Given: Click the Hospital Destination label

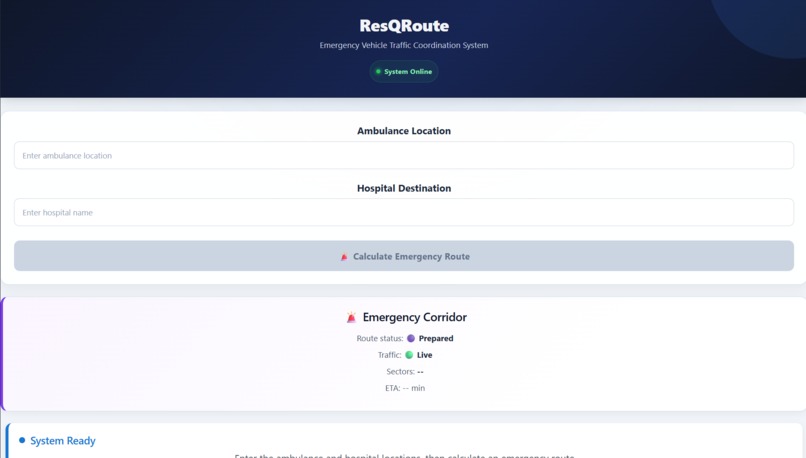Looking at the screenshot, I should [x=404, y=188].
